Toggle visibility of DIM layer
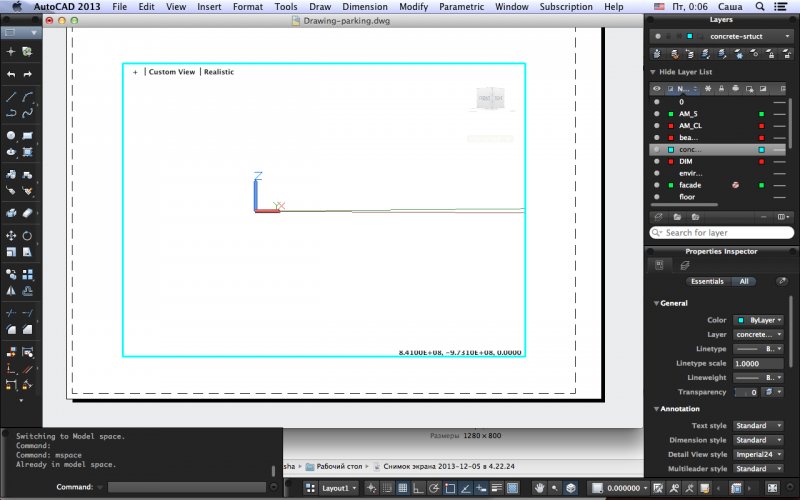The image size is (800, 500). point(657,161)
